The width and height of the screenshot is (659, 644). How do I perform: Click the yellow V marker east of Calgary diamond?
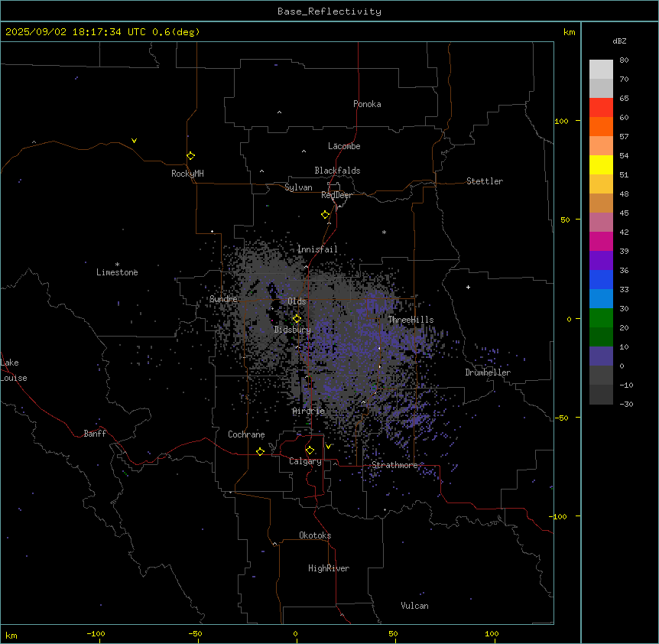click(328, 447)
